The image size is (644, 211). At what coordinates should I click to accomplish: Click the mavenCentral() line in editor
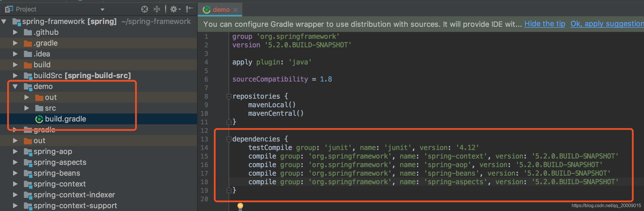pos(276,113)
